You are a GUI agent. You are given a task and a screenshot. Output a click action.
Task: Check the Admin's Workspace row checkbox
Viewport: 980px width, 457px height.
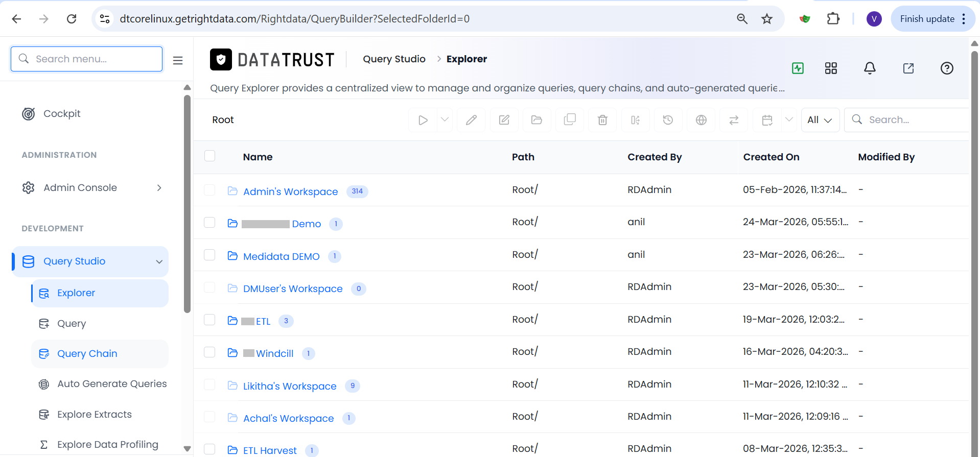pos(209,190)
